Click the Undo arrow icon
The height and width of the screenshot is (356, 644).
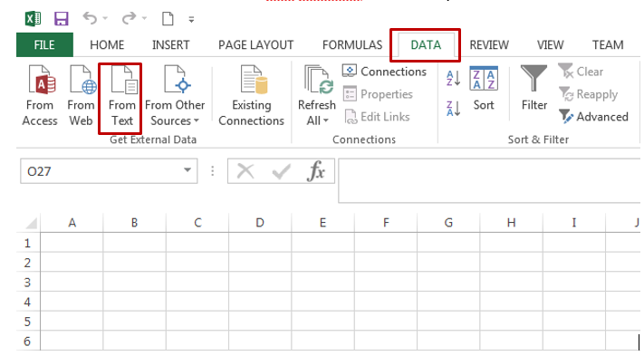click(x=90, y=18)
